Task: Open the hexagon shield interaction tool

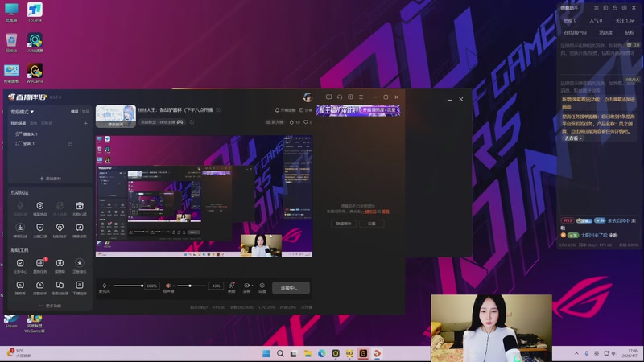Action: click(39, 208)
